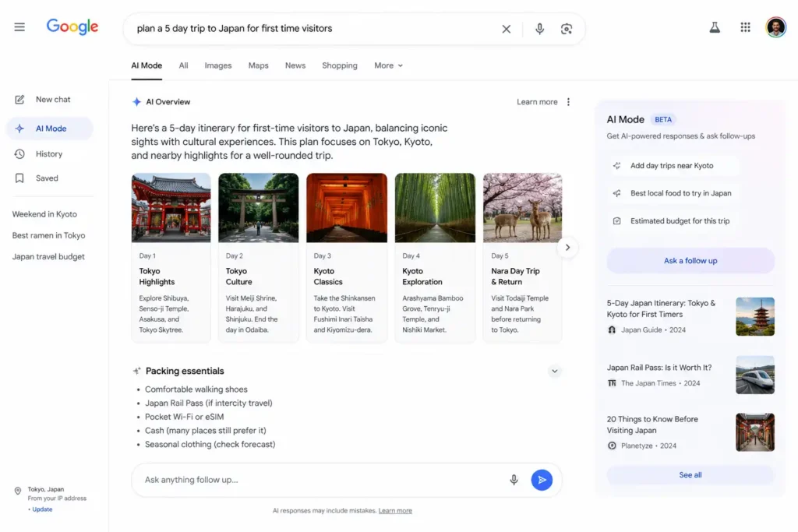The height and width of the screenshot is (532, 798).
Task: Open 5-Day Japan Itinerary Japan Guide article
Action: [661, 308]
